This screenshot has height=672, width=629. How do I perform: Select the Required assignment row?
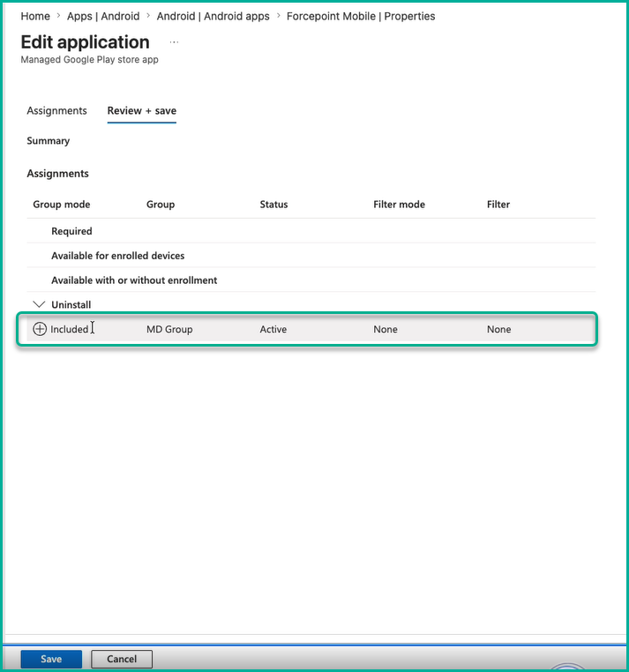tap(311, 231)
